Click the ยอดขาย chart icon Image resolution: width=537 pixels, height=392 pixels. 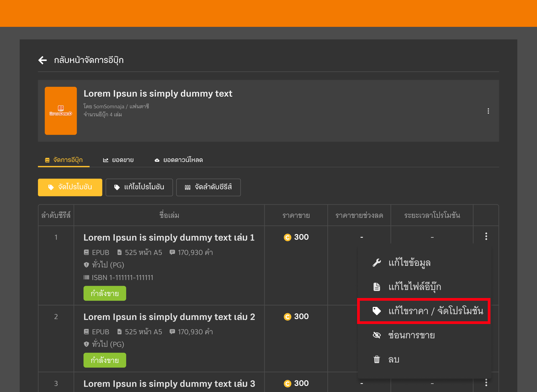(x=106, y=160)
